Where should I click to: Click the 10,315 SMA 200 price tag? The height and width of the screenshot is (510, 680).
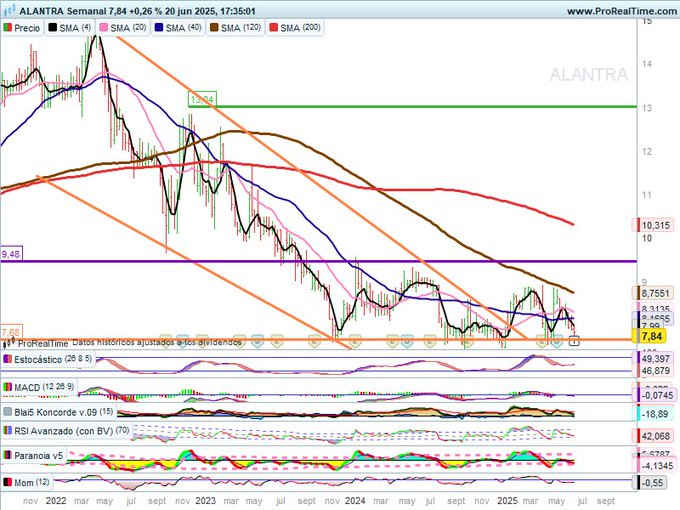655,225
